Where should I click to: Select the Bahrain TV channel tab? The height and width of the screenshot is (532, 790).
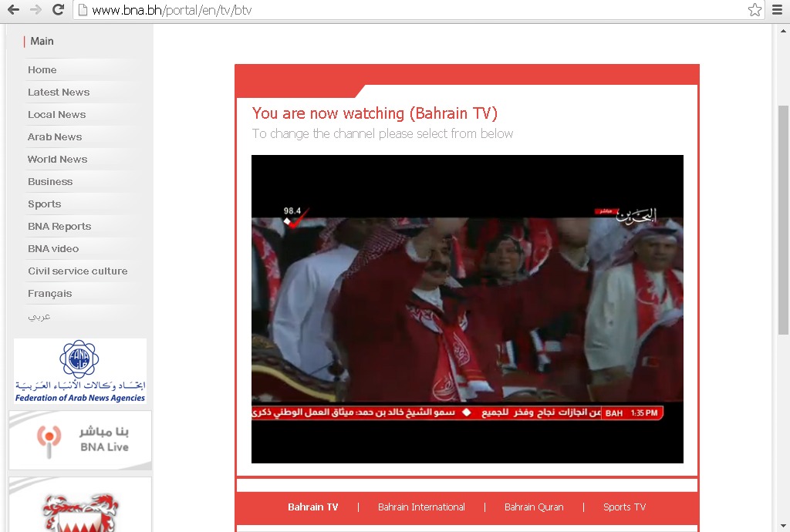[x=313, y=507]
